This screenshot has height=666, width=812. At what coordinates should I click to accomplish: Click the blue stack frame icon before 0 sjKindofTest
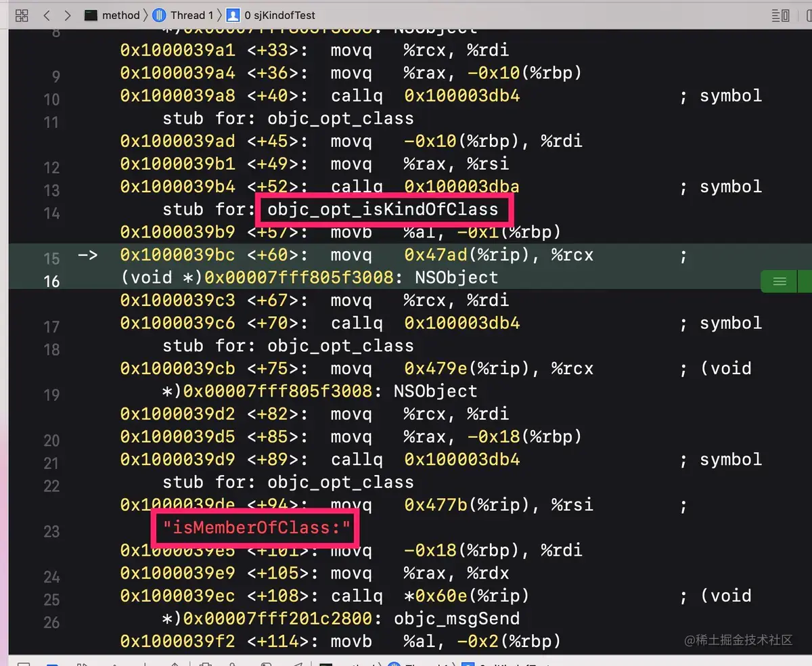click(x=233, y=15)
